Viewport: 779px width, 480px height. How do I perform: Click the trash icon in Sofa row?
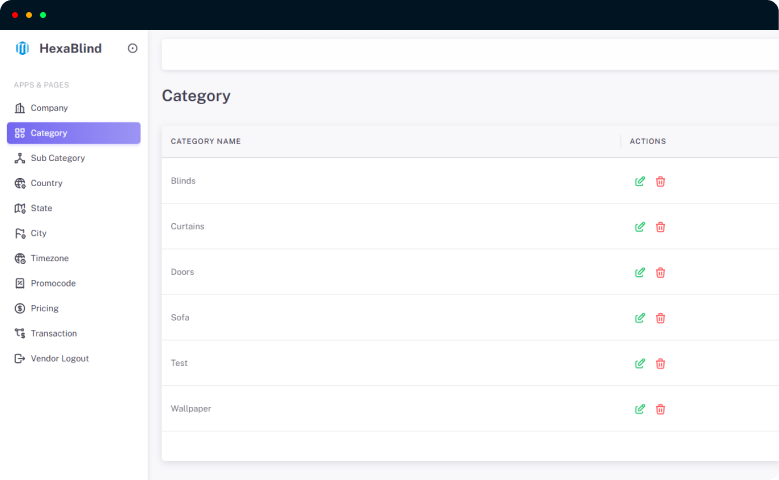[660, 318]
